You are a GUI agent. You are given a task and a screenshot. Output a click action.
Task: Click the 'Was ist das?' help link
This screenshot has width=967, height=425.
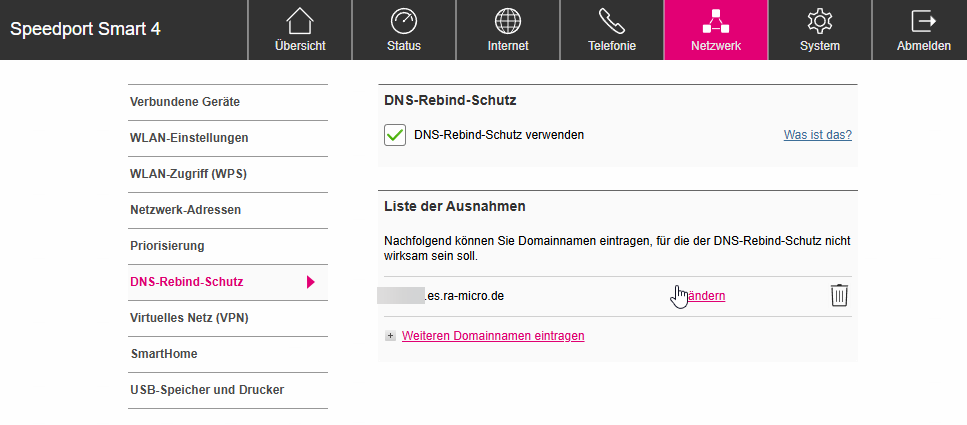[818, 134]
